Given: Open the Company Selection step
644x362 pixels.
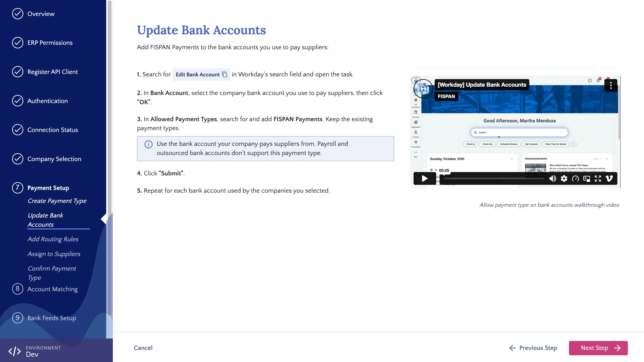Looking at the screenshot, I should [54, 159].
